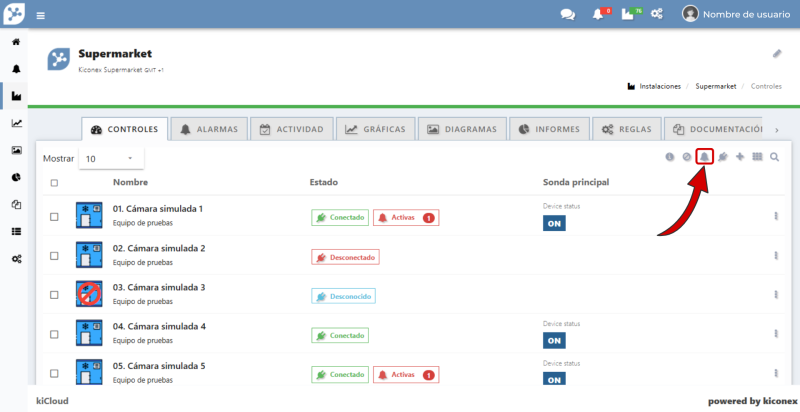Click the bell alarm filter icon in table toolbar
Viewport: 800px width, 412px height.
click(704, 157)
